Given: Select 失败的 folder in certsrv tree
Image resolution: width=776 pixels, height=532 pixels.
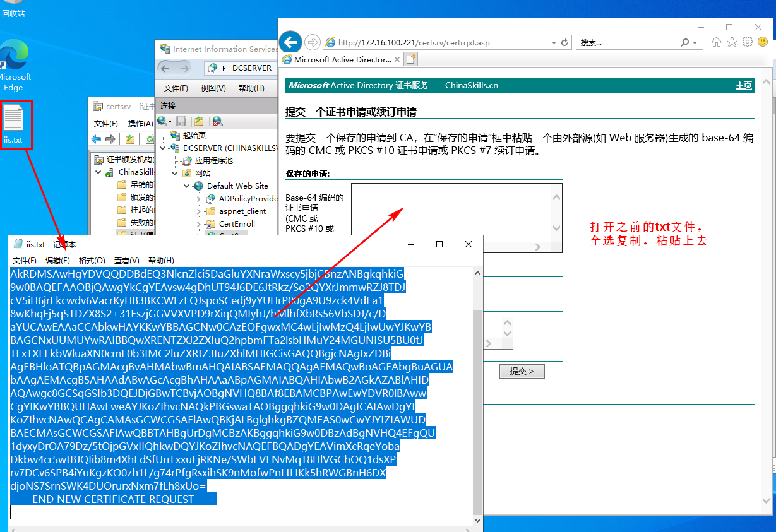Looking at the screenshot, I should pos(141,223).
